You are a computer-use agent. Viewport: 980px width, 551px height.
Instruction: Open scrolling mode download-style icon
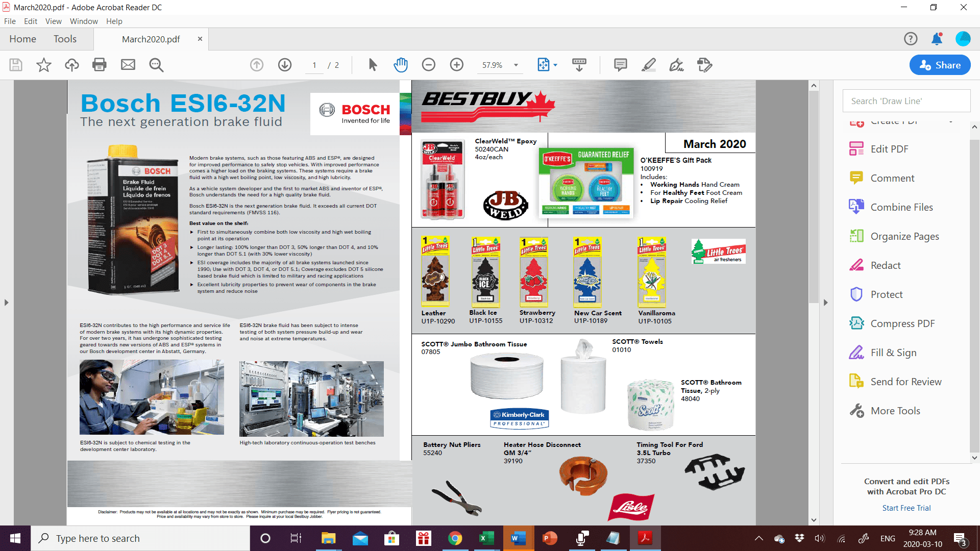pos(579,65)
